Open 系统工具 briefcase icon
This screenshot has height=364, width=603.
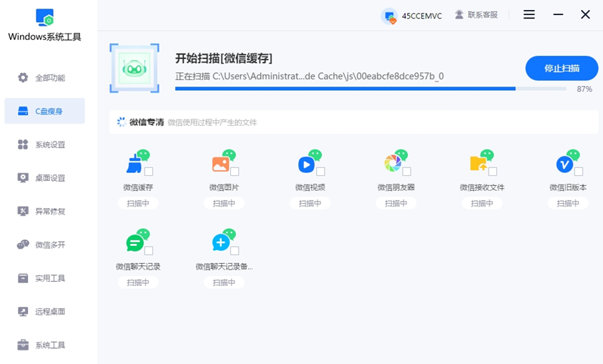23,345
